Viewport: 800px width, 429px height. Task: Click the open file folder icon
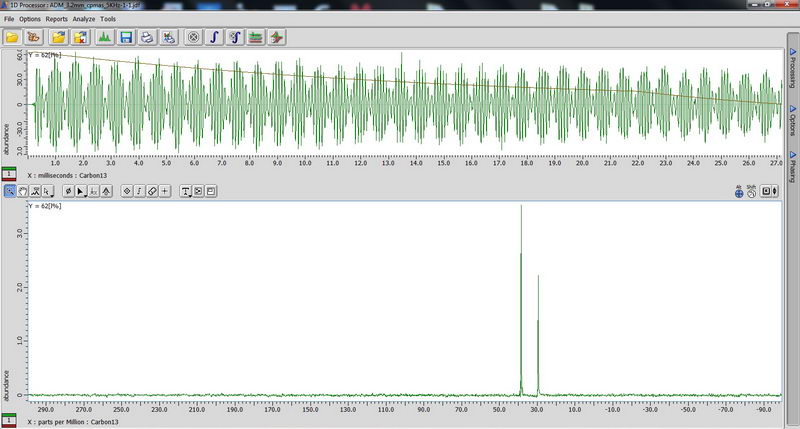tap(12, 37)
